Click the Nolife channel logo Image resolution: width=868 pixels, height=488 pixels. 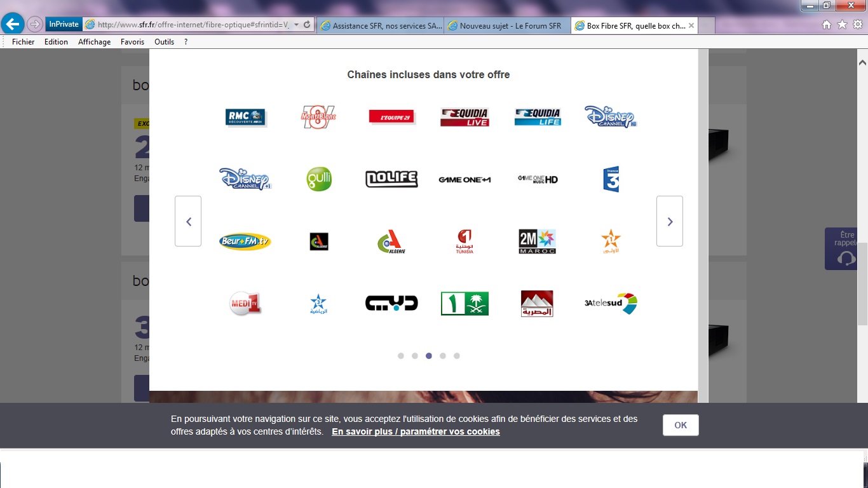click(x=391, y=179)
